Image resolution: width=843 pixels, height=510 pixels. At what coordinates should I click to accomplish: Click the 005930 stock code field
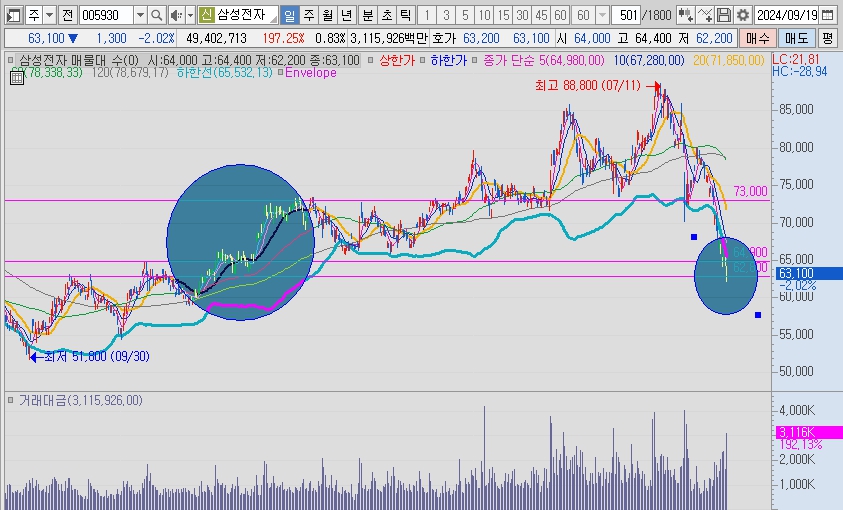(x=106, y=15)
